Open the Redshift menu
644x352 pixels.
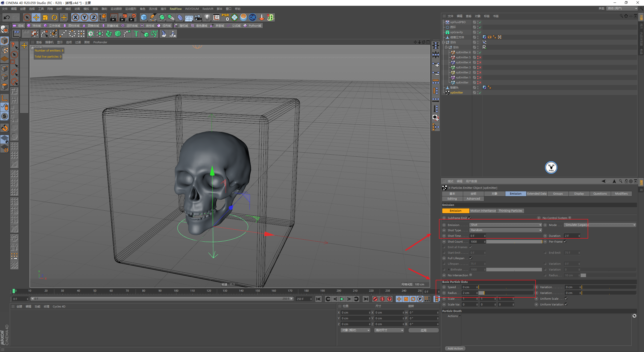(x=208, y=9)
